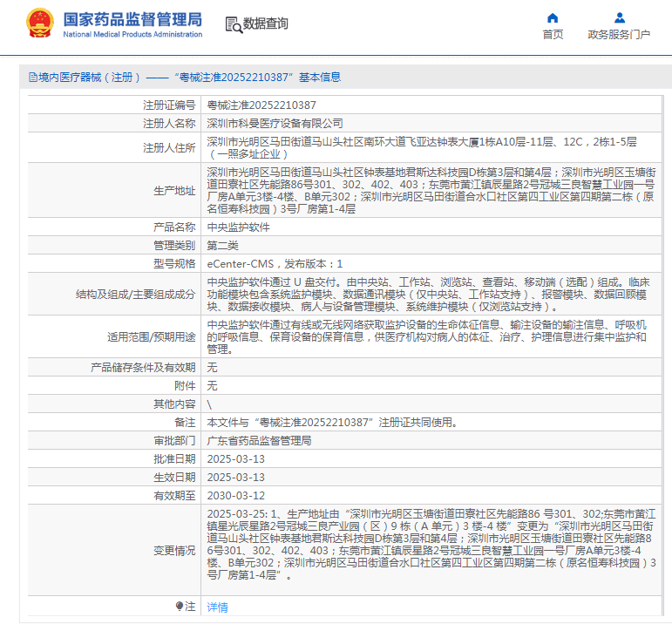The image size is (672, 624).
Task: Open 政务服务门户 text label
Action: point(619,35)
